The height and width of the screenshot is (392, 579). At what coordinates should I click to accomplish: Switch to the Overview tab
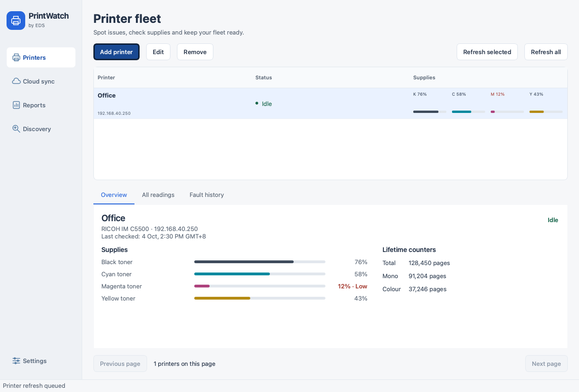tap(114, 195)
